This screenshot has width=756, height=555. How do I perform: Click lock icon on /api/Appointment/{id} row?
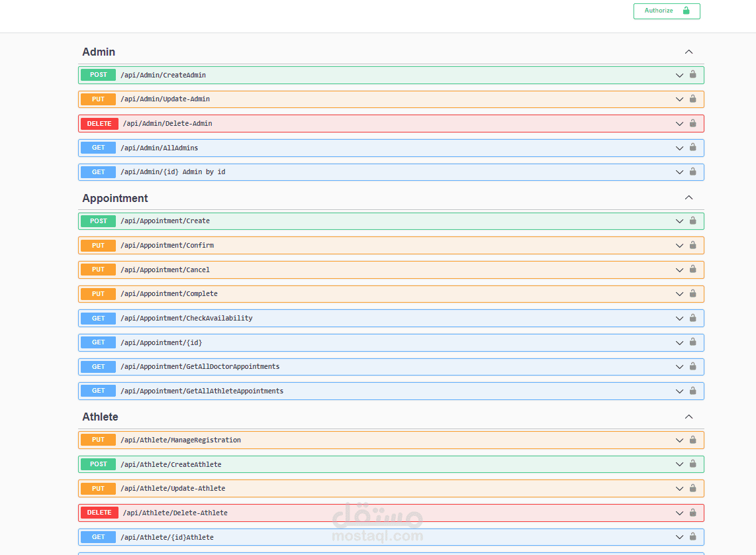(x=693, y=342)
